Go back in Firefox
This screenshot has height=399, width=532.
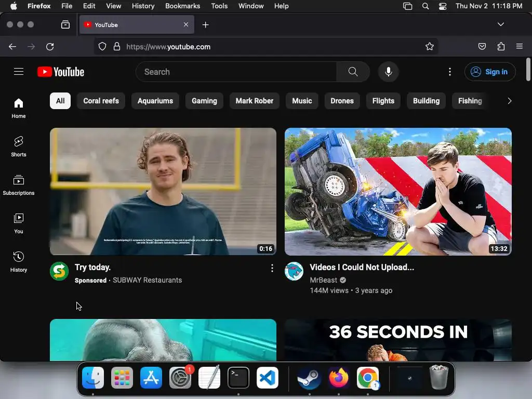12,46
